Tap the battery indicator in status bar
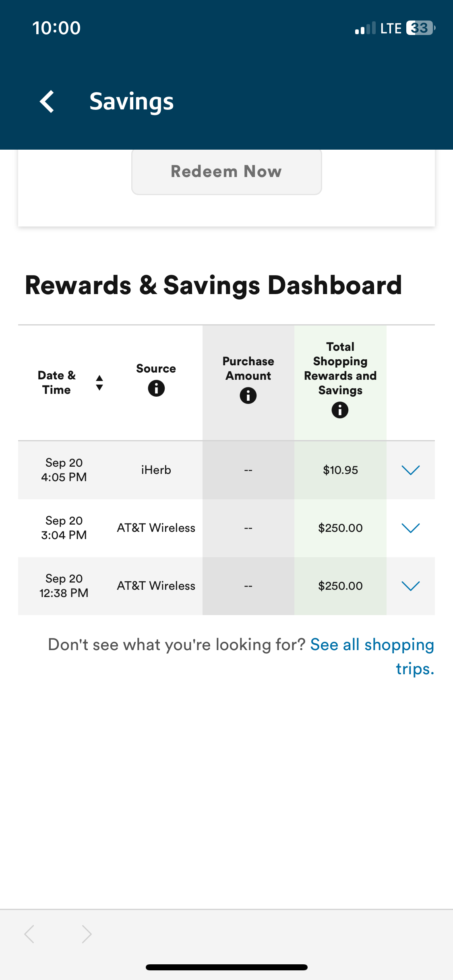 coord(421,28)
